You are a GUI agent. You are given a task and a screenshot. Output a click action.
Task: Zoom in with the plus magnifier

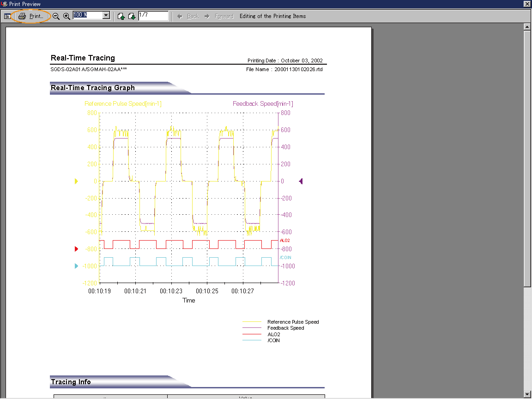pos(66,16)
